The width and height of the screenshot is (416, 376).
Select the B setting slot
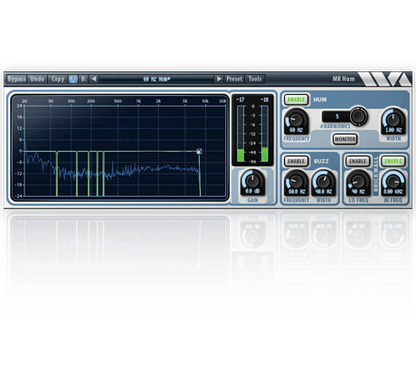tap(83, 79)
